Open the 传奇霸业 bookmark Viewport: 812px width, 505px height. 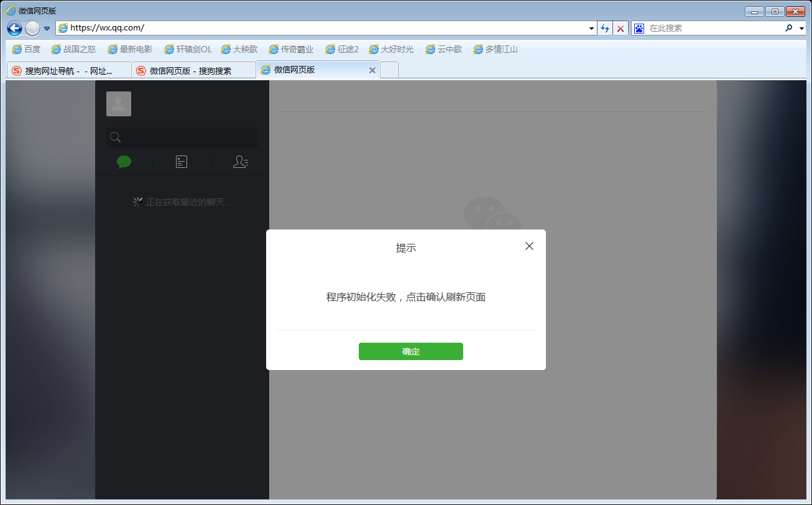(x=291, y=49)
